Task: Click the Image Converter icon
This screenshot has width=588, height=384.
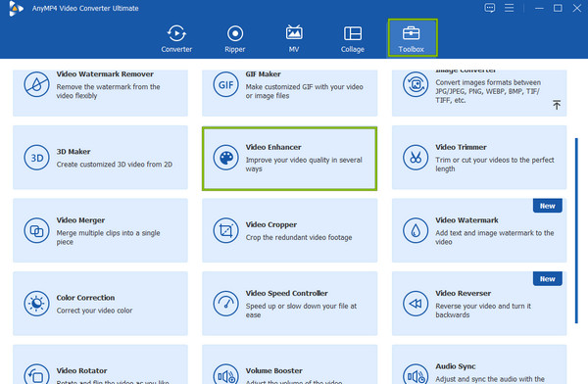Action: coord(416,84)
